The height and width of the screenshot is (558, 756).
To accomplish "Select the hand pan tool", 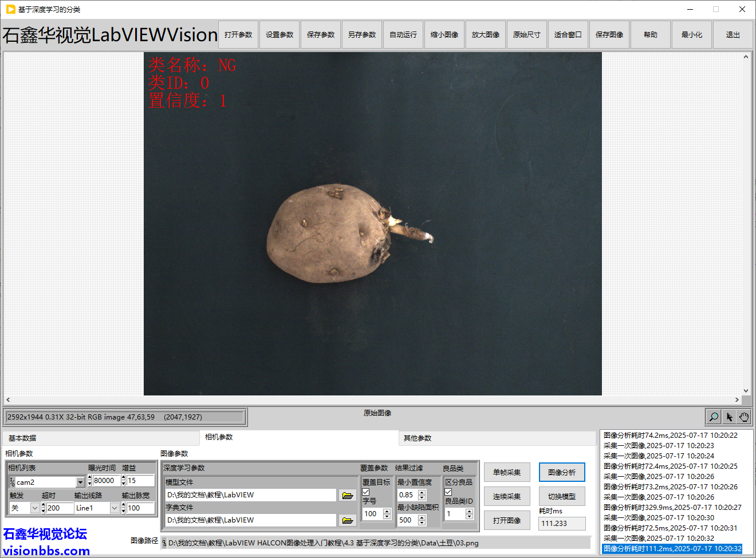I will point(744,417).
